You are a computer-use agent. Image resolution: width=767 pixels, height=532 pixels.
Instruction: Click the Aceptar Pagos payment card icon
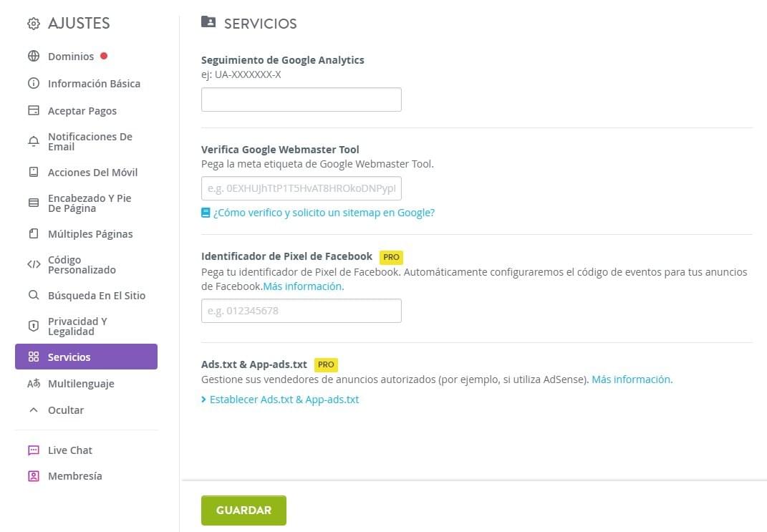click(33, 110)
